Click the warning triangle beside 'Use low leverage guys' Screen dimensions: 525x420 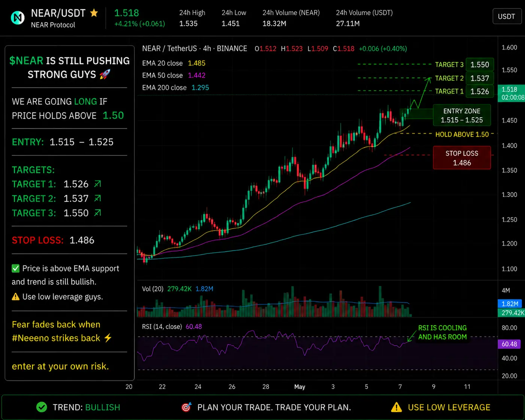point(16,297)
